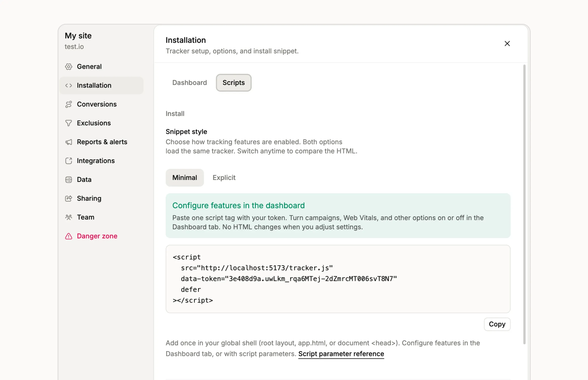
Task: Click the Reports & alerts megaphone icon
Action: 68,142
